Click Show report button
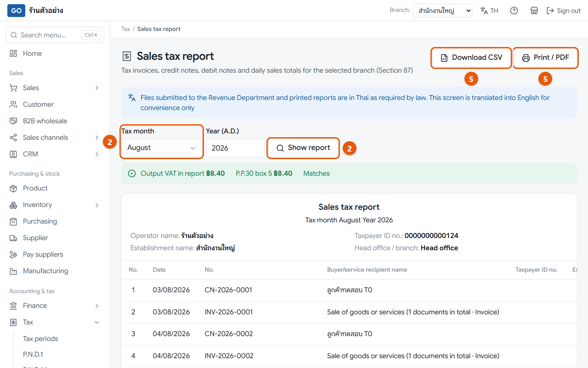The image size is (588, 368). tap(303, 148)
